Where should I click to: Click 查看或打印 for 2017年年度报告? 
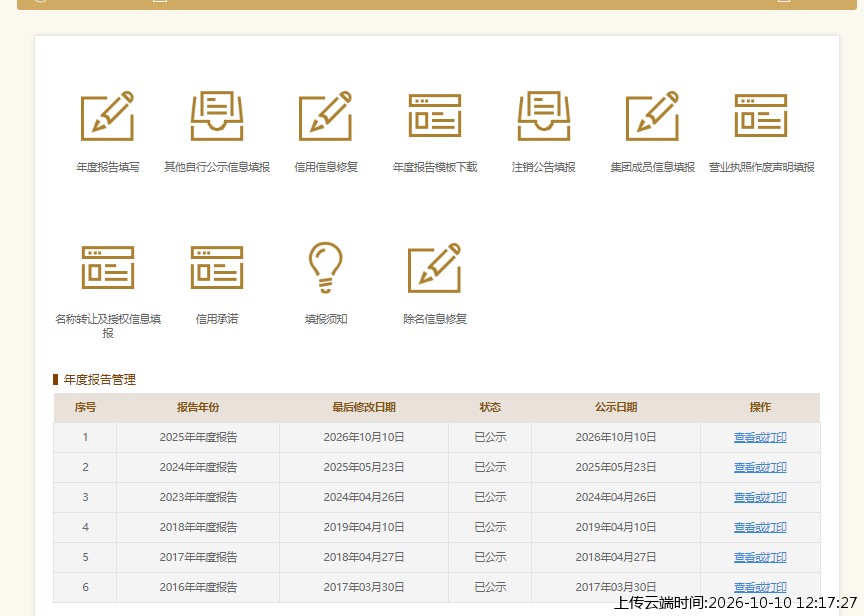(x=760, y=557)
